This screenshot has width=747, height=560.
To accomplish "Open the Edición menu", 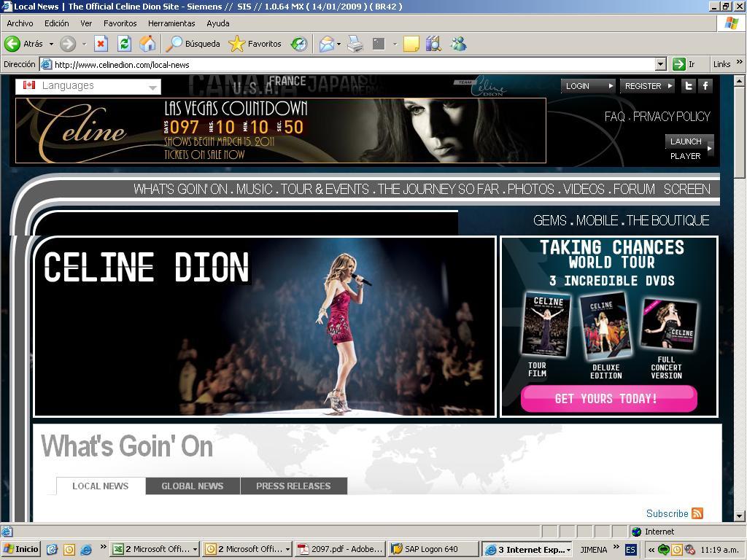I will click(57, 23).
